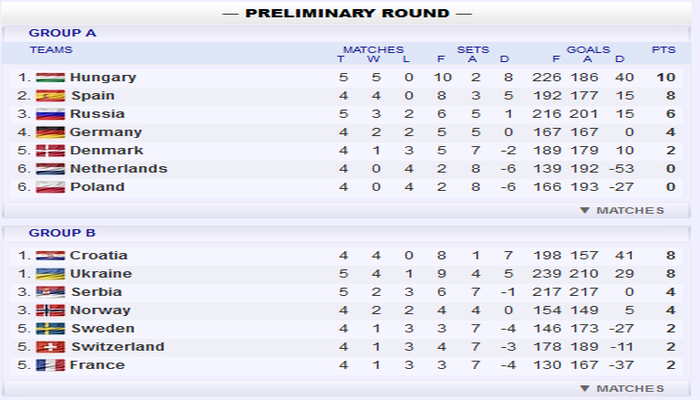Screen dimensions: 700x400
Task: Click the Denmark flag icon
Action: click(x=50, y=150)
